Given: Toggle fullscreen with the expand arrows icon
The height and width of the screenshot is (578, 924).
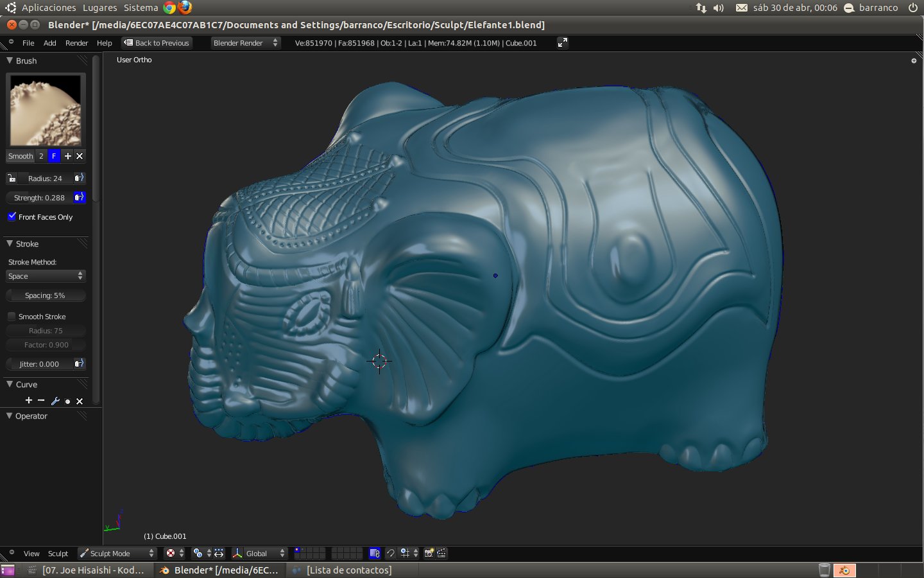Looking at the screenshot, I should 562,42.
